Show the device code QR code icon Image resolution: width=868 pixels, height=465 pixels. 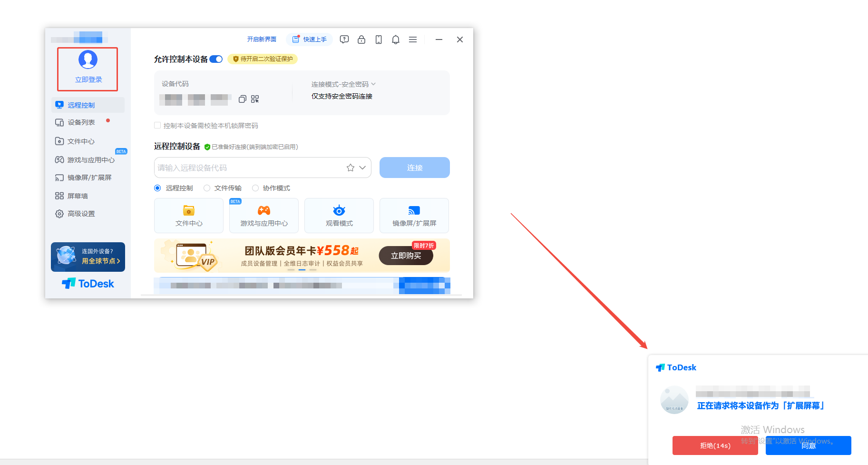pyautogui.click(x=255, y=99)
